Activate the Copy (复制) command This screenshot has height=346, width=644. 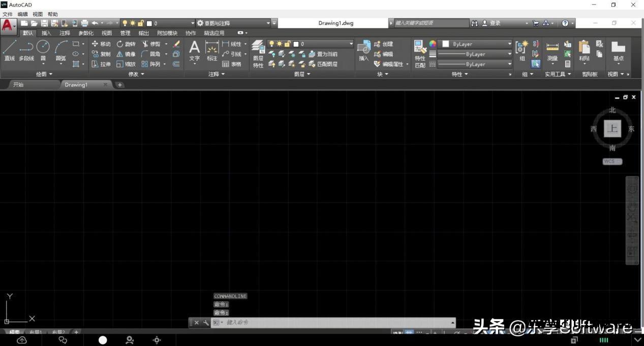101,54
